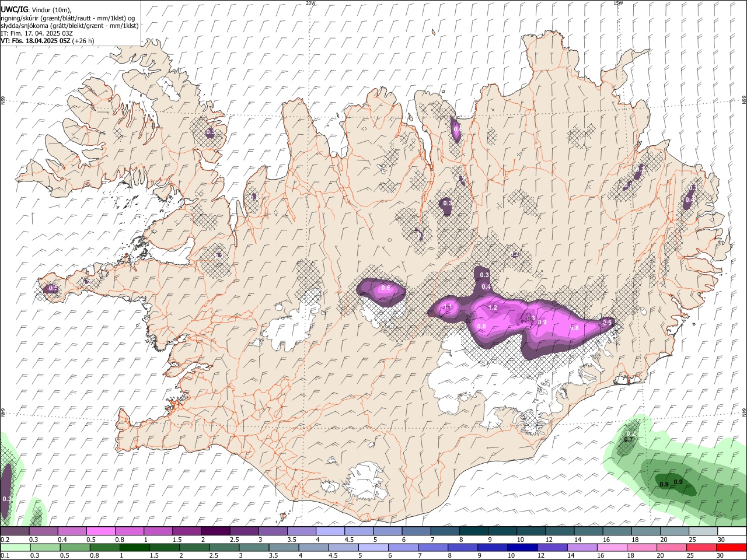747x560 pixels.
Task: Select the 'IT: Fim. 17. 04. 2025 03Z' line
Action: point(37,33)
